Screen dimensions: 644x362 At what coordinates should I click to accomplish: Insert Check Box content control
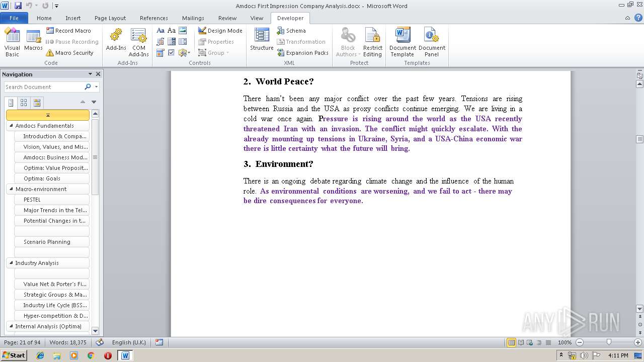pos(172,53)
